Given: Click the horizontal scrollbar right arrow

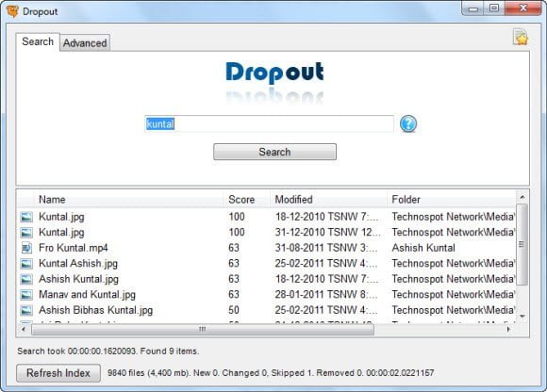Looking at the screenshot, I should 508,329.
